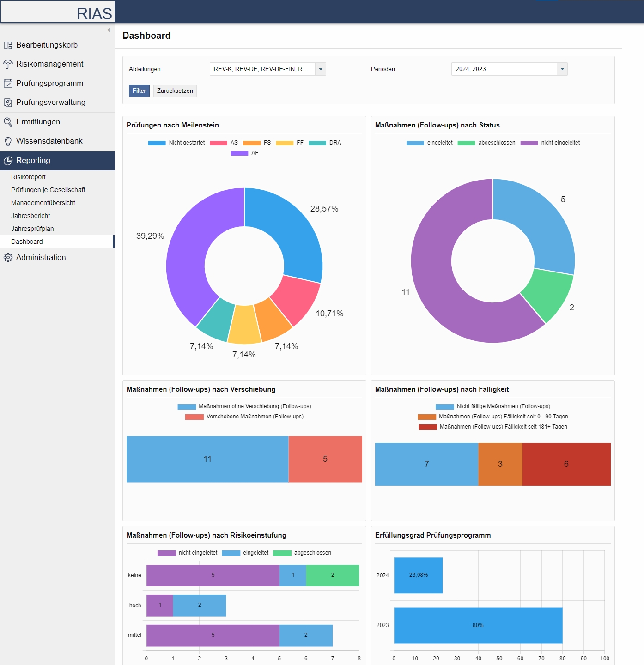Open Prüfungsverwaltung menu item
644x665 pixels.
[x=57, y=103]
